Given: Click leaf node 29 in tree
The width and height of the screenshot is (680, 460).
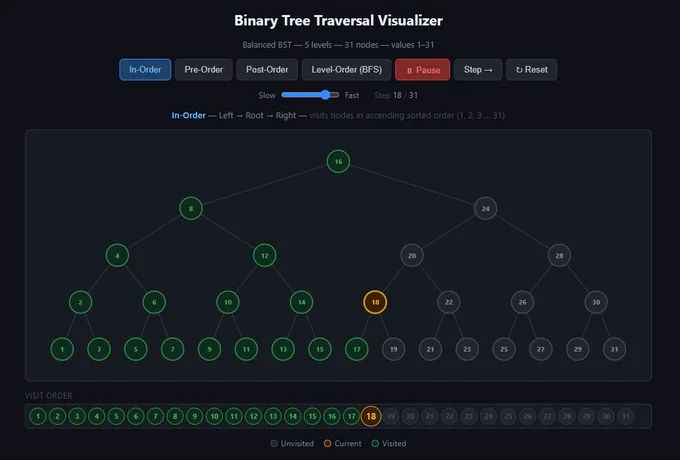Looking at the screenshot, I should [578, 349].
